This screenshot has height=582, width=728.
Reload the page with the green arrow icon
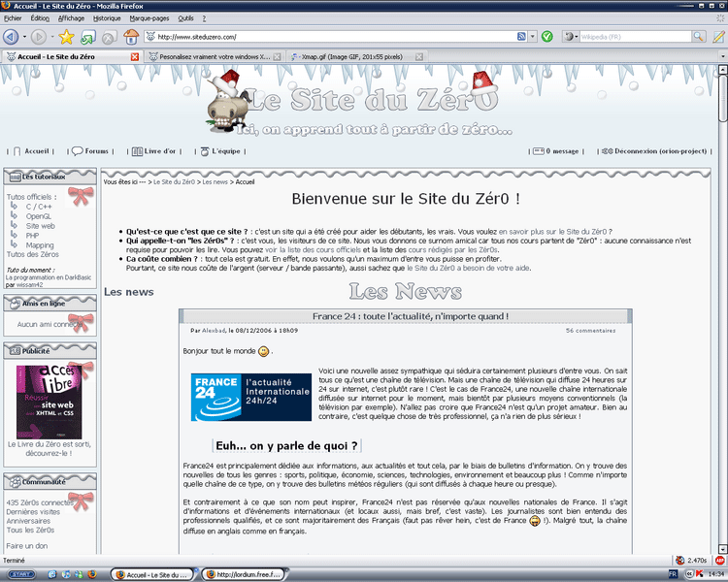click(x=87, y=37)
